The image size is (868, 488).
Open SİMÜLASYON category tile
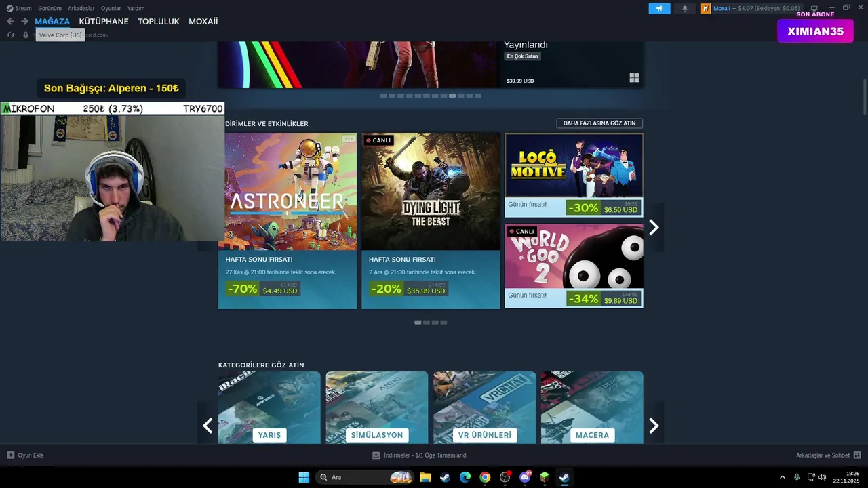point(377,407)
